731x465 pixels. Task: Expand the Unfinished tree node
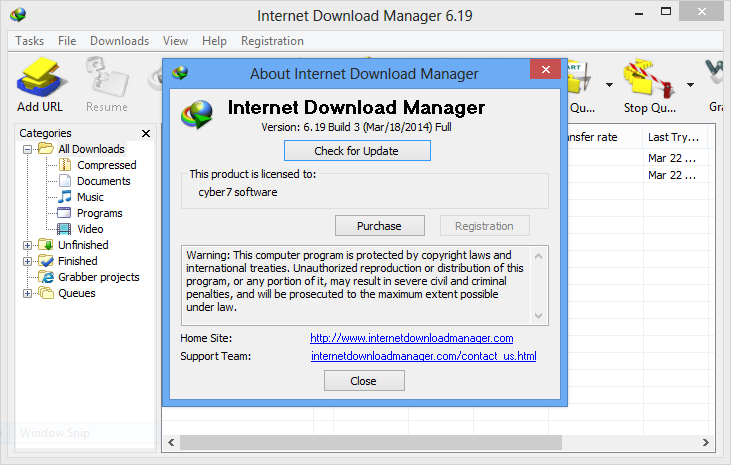pos(28,245)
